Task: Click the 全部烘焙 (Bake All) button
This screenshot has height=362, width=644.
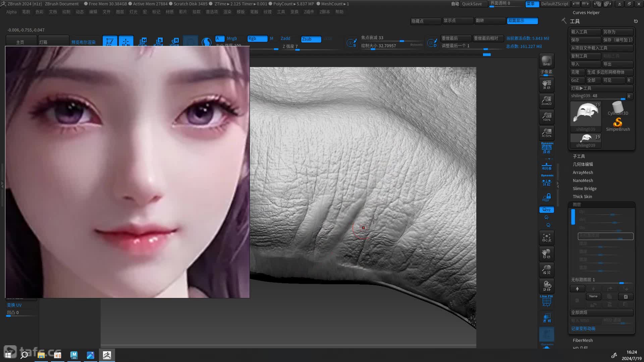Action: [x=602, y=312]
